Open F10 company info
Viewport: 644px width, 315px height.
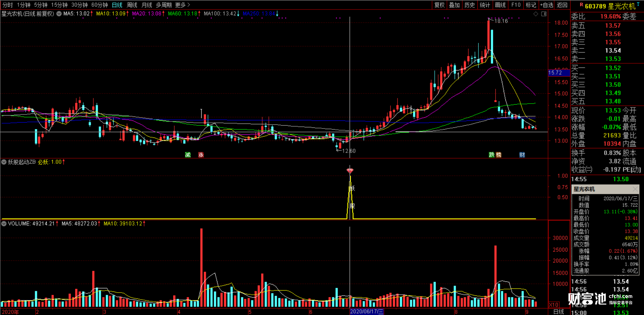[516, 5]
